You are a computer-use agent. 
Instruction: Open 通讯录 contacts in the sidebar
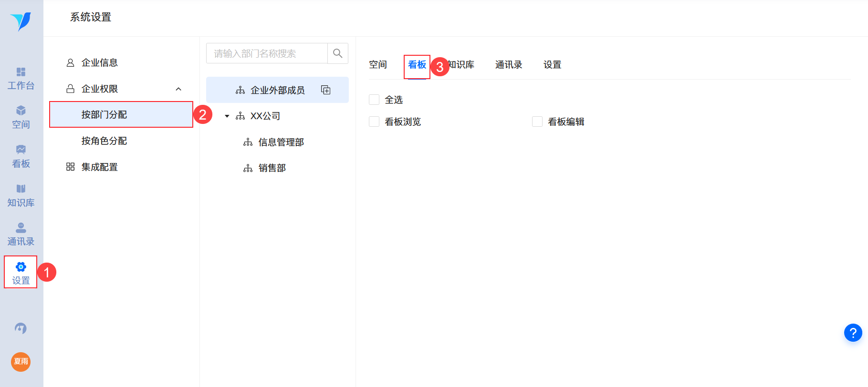click(x=21, y=234)
